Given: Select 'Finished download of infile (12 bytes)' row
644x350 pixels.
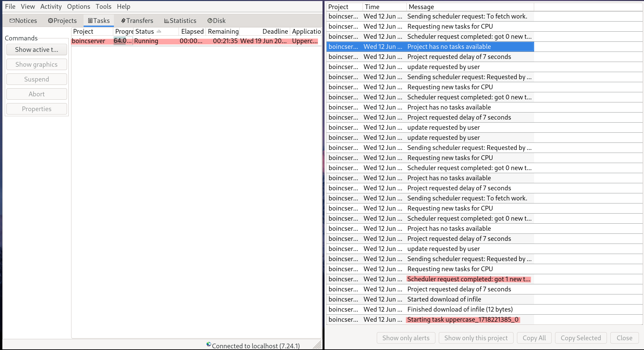Looking at the screenshot, I should coord(430,309).
